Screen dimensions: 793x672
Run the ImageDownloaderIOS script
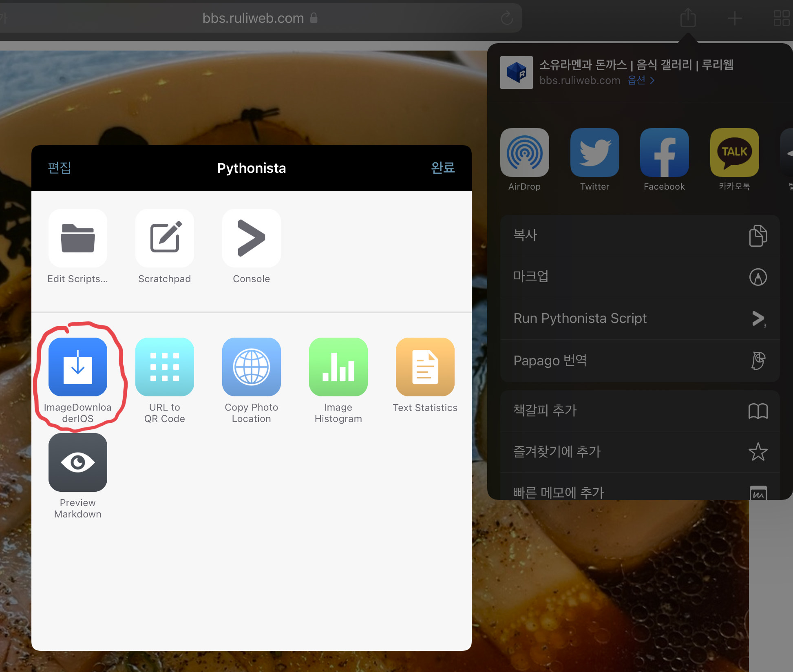(x=77, y=367)
